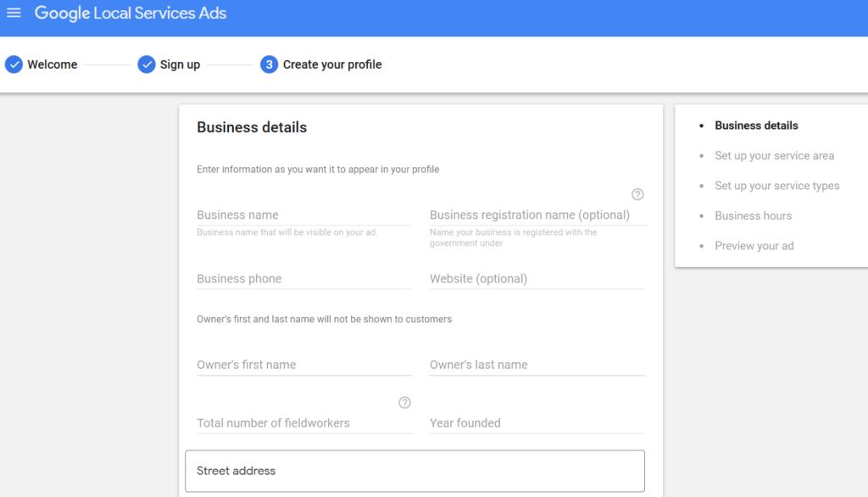Click the Business name field
Image resolution: width=868 pixels, height=497 pixels.
click(304, 215)
